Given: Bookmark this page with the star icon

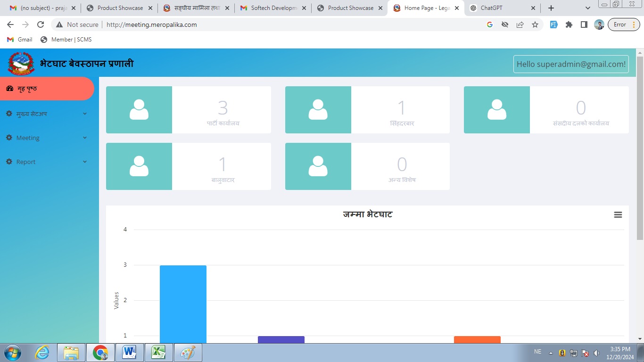Looking at the screenshot, I should click(x=535, y=25).
